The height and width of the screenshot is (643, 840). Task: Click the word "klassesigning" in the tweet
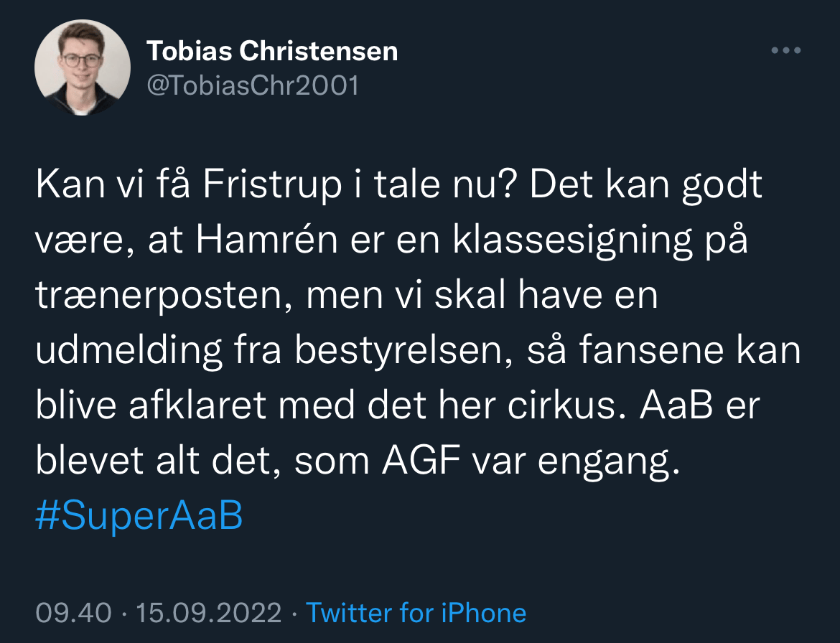point(574,241)
